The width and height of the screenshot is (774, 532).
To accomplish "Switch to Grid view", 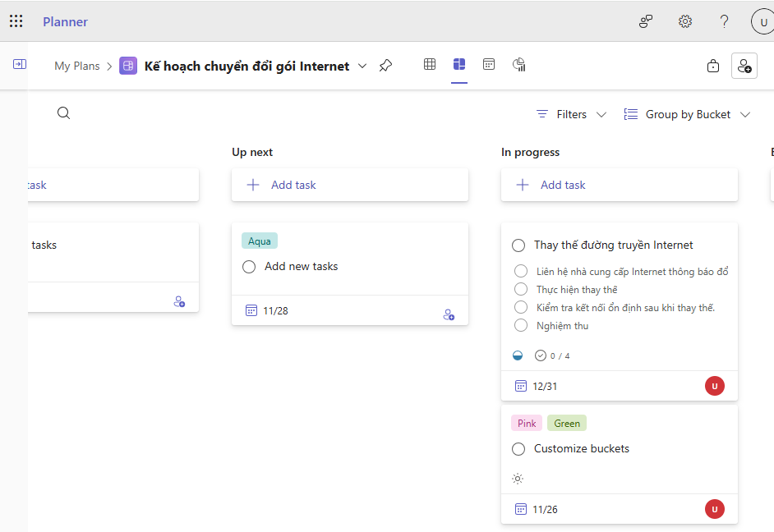I will [430, 64].
